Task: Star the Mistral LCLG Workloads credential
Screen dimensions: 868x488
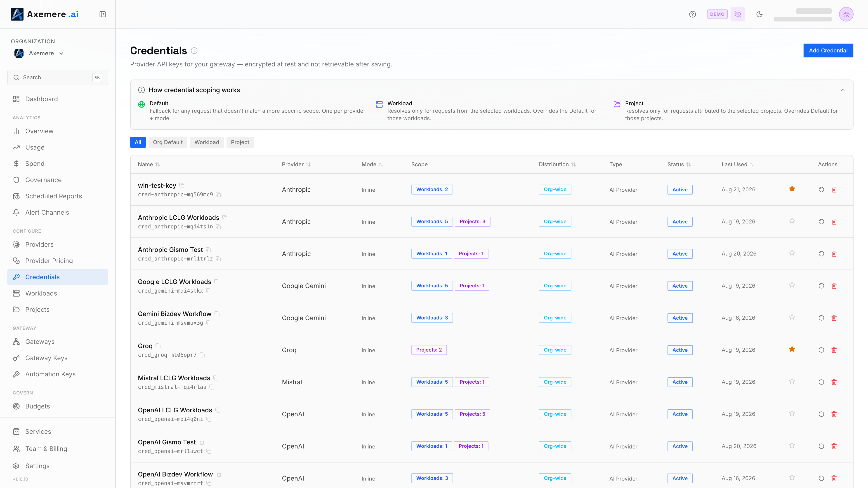Action: click(x=792, y=381)
